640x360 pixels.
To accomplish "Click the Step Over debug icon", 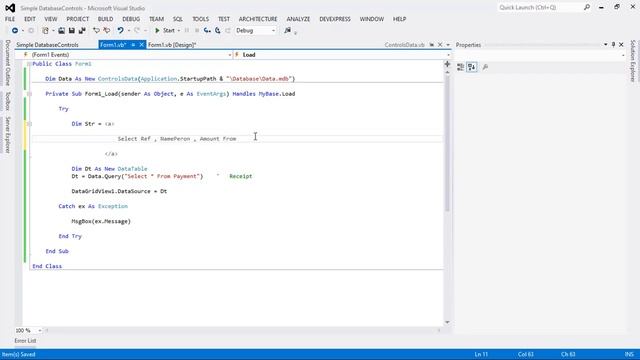I will tap(218, 31).
